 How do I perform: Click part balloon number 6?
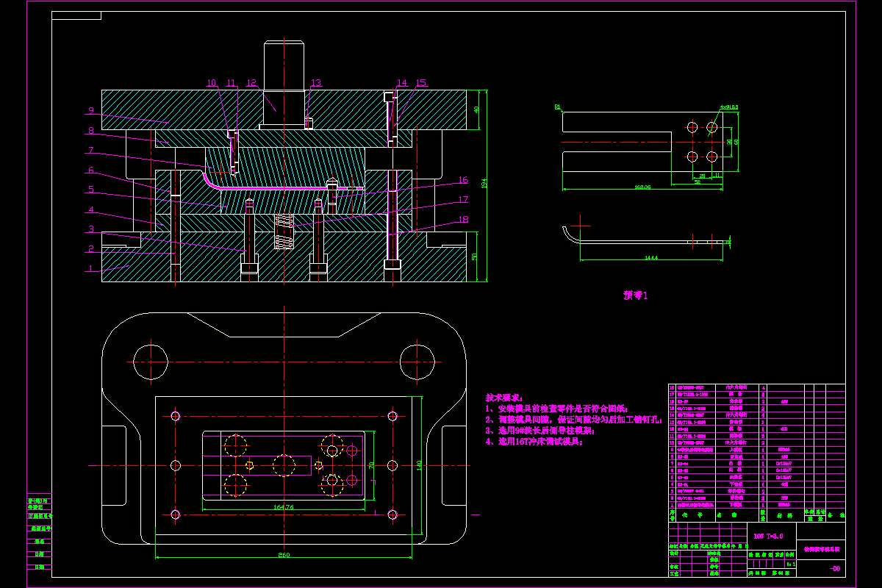(x=91, y=171)
